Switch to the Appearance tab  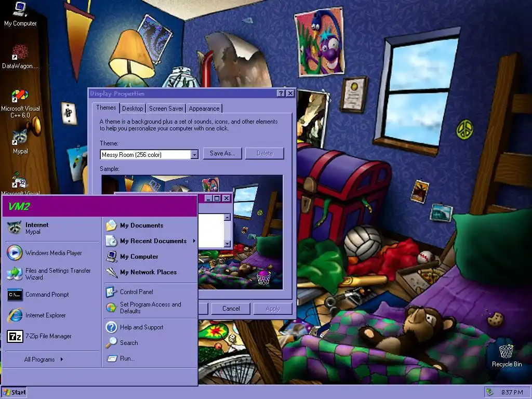pyautogui.click(x=204, y=109)
